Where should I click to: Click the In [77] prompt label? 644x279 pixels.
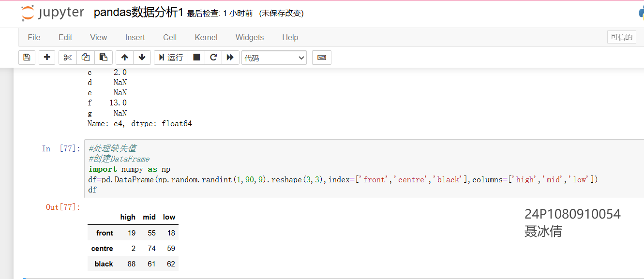[x=61, y=148]
